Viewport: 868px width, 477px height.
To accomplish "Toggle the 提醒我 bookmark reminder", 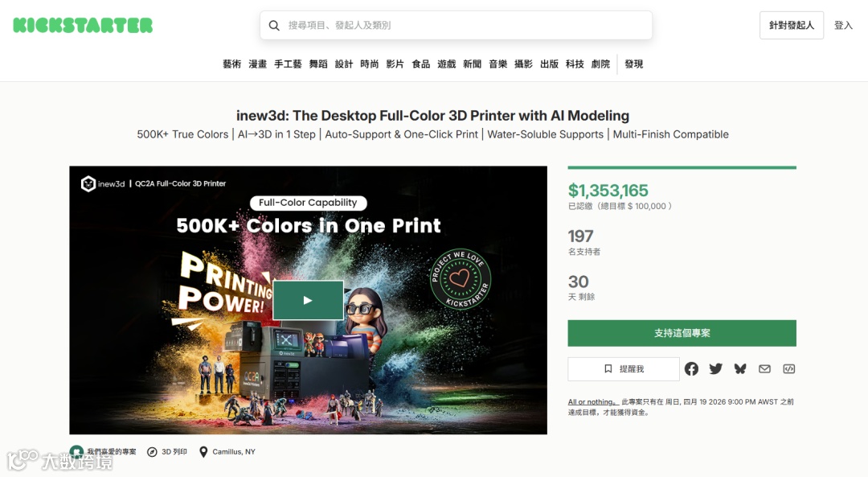I will click(624, 369).
